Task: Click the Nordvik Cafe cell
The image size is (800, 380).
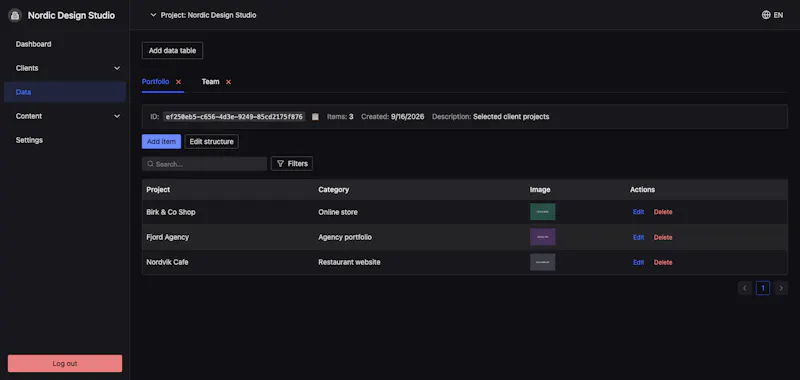Action: 168,262
